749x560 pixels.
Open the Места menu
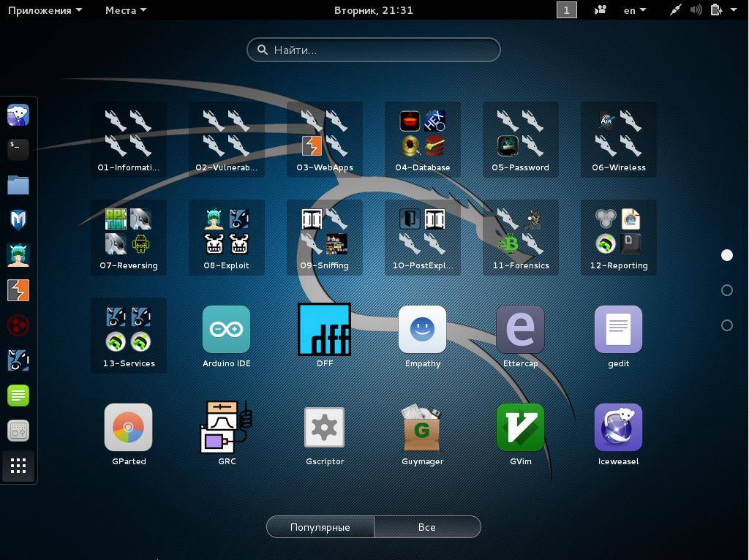[x=126, y=10]
